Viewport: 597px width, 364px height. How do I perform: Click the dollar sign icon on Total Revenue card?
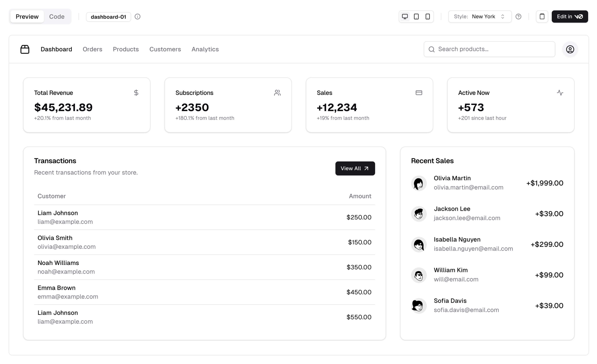coord(136,93)
